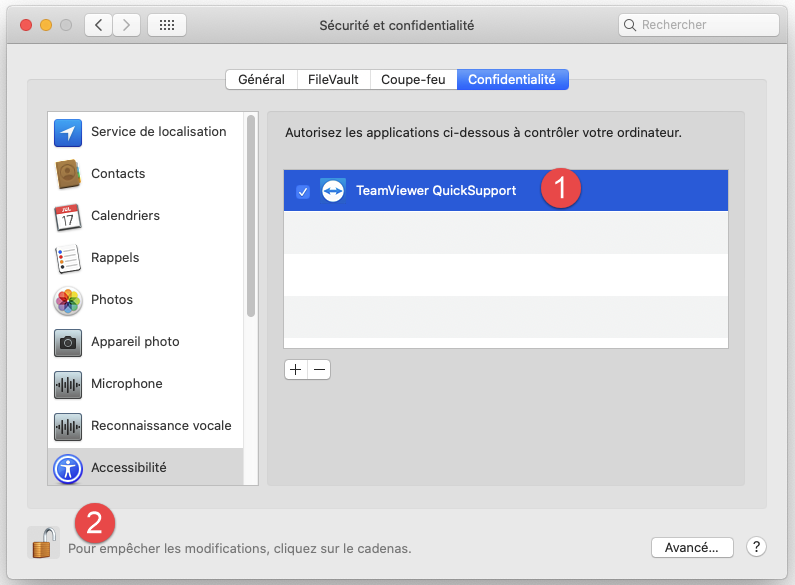Viewport: 795px width, 585px height.
Task: Switch to the Coupe-feu tab
Action: coord(413,80)
